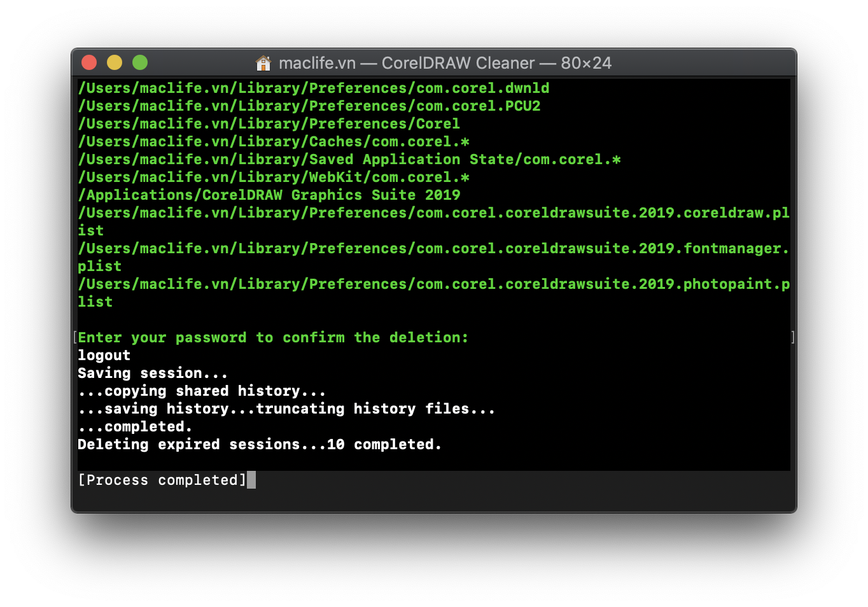Click the red close window button
This screenshot has height=607, width=868.
pos(89,62)
